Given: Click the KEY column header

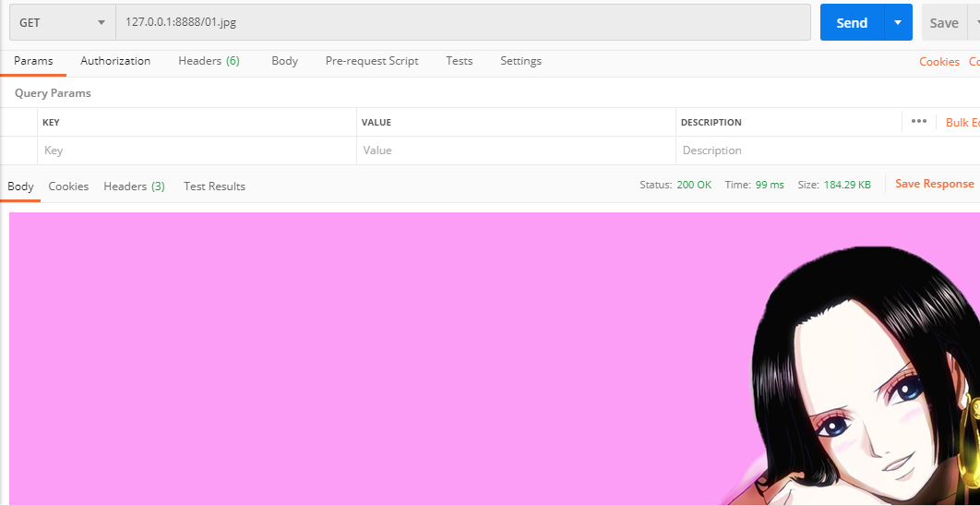Looking at the screenshot, I should pyautogui.click(x=52, y=123).
